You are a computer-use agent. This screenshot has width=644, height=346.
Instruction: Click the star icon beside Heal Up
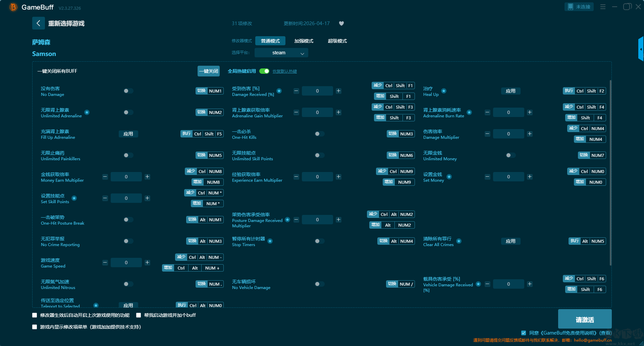coord(444,91)
